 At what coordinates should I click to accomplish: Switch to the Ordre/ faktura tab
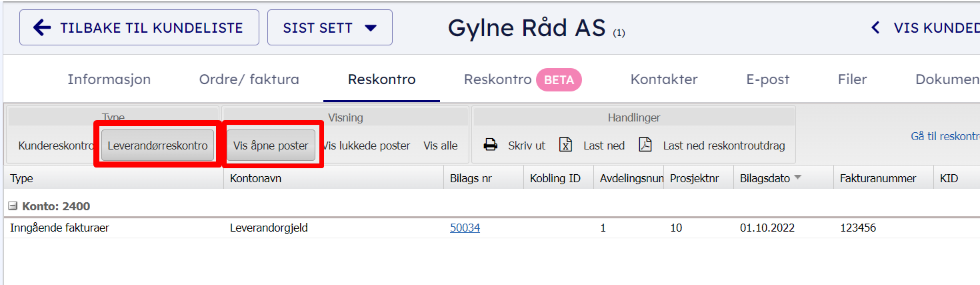point(249,79)
